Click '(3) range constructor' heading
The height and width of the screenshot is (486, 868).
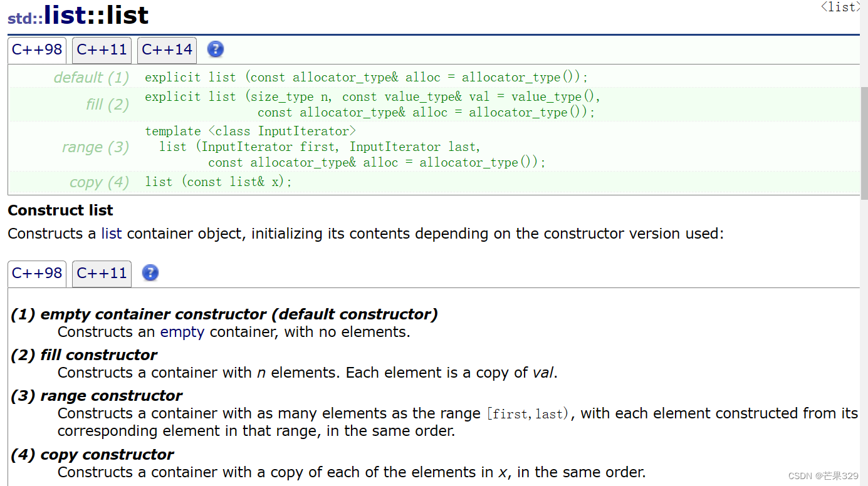97,396
